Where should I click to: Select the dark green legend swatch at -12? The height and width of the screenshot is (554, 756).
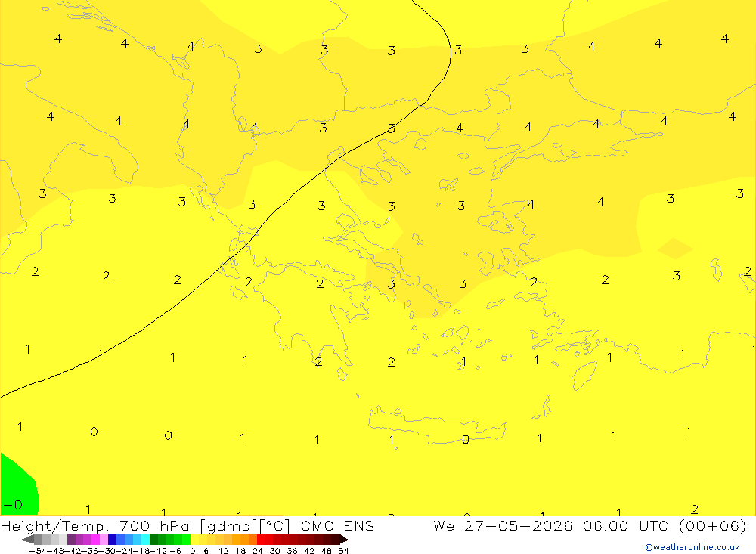coord(153,540)
